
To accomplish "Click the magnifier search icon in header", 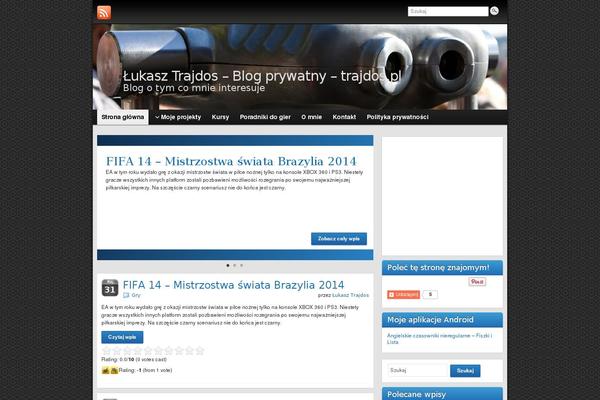I will click(x=494, y=11).
